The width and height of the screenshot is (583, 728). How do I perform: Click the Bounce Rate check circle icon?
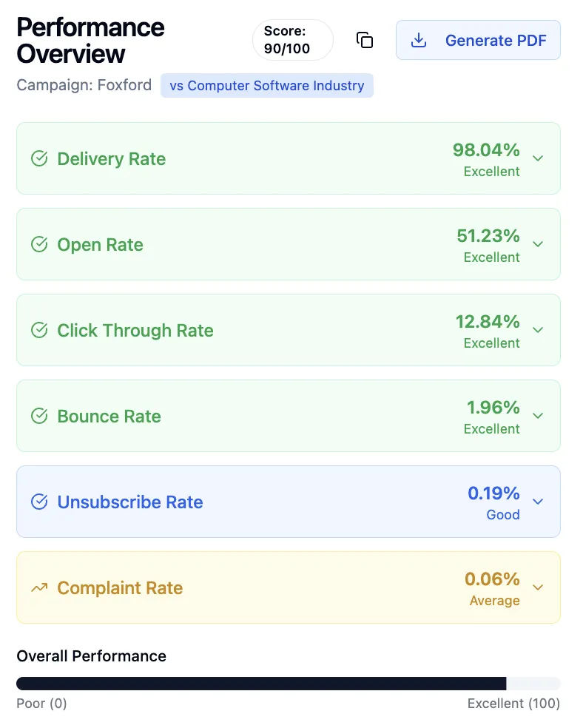tap(39, 416)
